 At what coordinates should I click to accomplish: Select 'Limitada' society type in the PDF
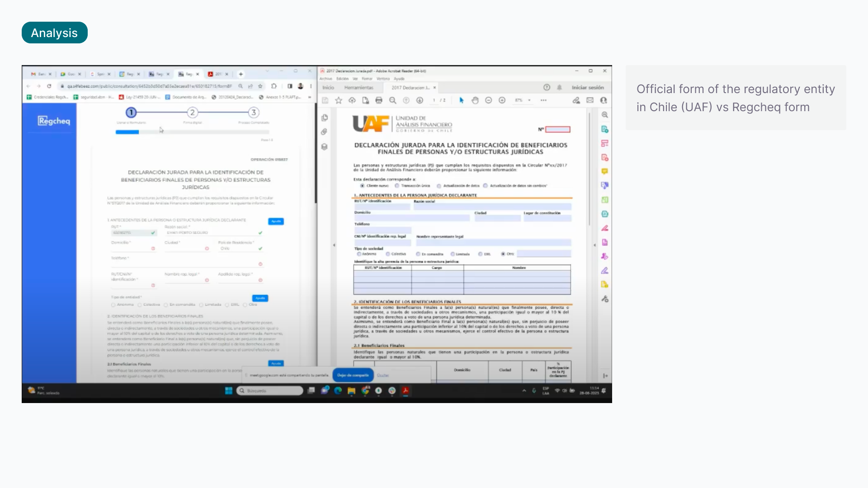[x=453, y=254]
